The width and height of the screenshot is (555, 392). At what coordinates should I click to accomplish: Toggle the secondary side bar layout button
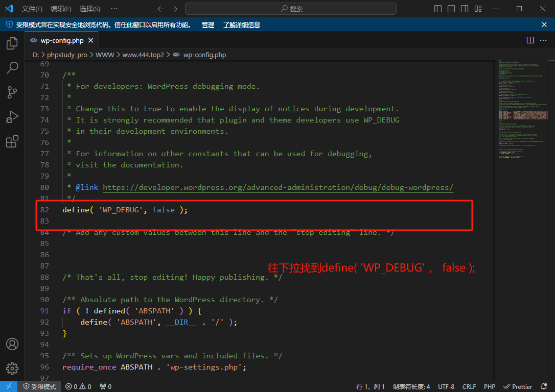tap(464, 9)
